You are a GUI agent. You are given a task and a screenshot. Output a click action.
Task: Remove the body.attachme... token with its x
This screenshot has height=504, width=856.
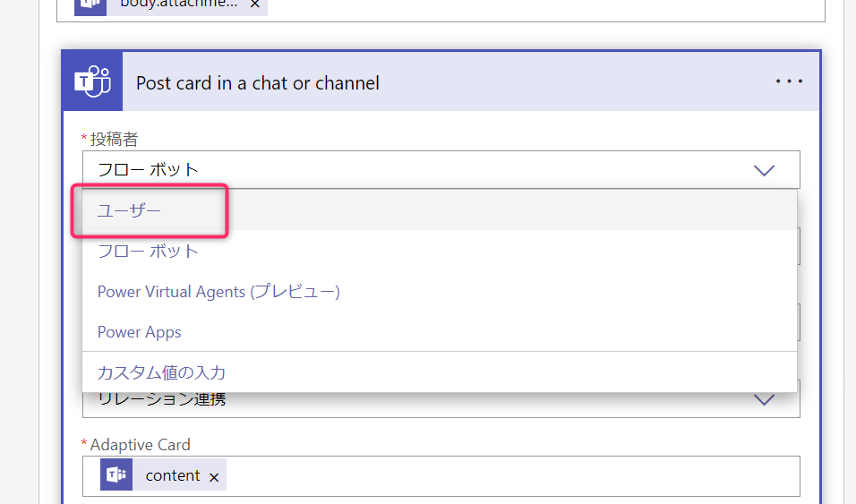(254, 4)
